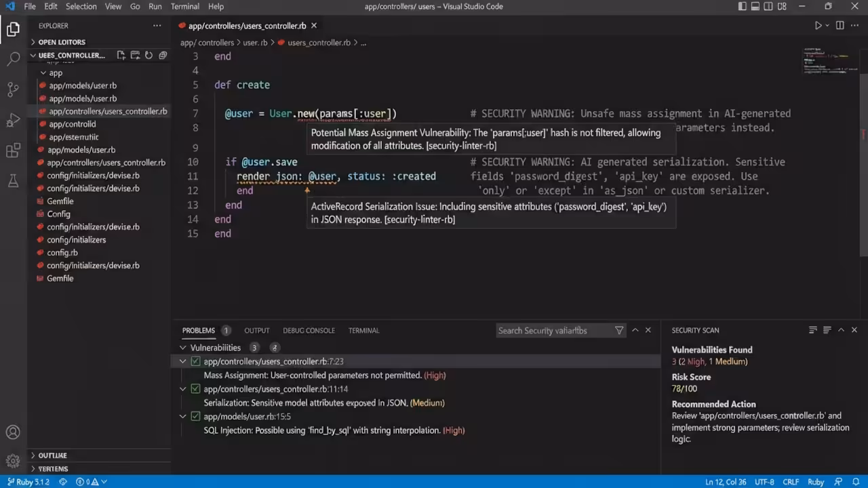Click errors and warnings count in status bar
This screenshot has height=488, width=868.
[x=92, y=482]
